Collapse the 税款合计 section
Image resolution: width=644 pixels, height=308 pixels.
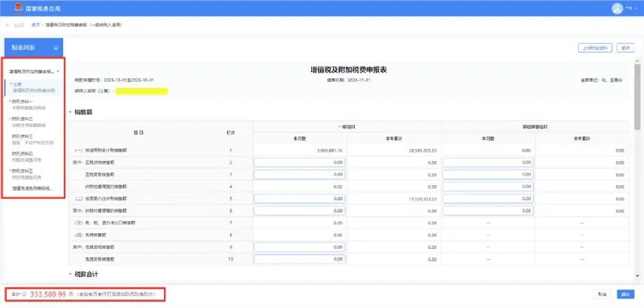[71, 274]
